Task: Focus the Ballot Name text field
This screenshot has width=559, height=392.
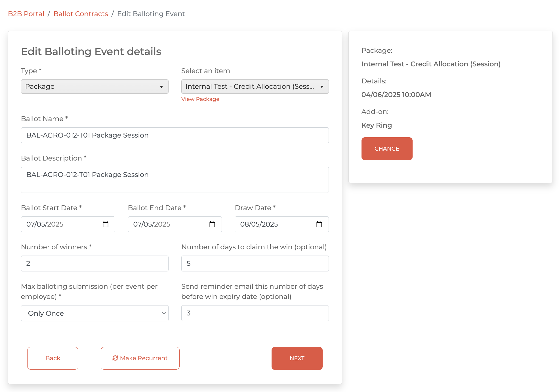Action: 175,135
